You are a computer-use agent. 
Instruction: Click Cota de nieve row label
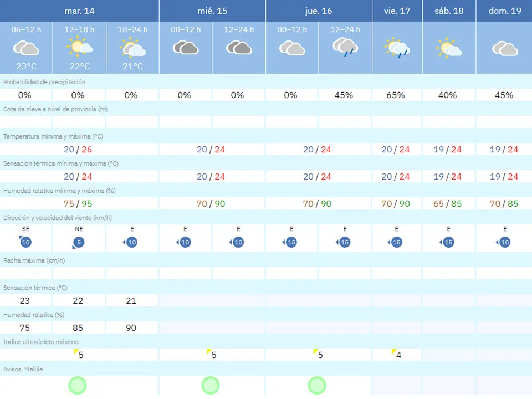click(55, 109)
